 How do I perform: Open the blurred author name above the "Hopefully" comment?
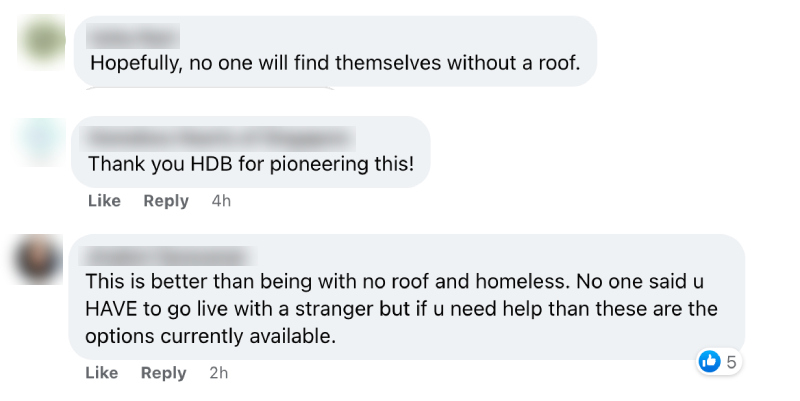133,37
